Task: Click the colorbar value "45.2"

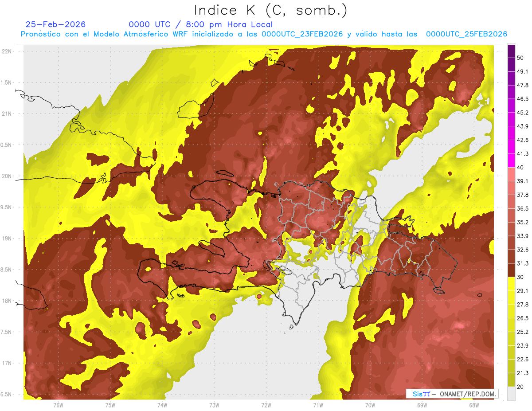Action: [523, 113]
